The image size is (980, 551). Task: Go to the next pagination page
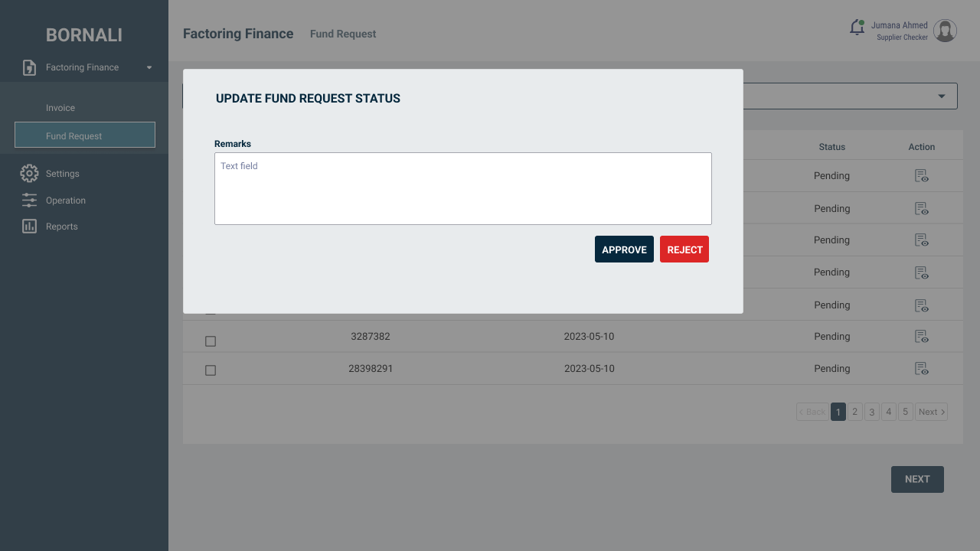(x=931, y=412)
